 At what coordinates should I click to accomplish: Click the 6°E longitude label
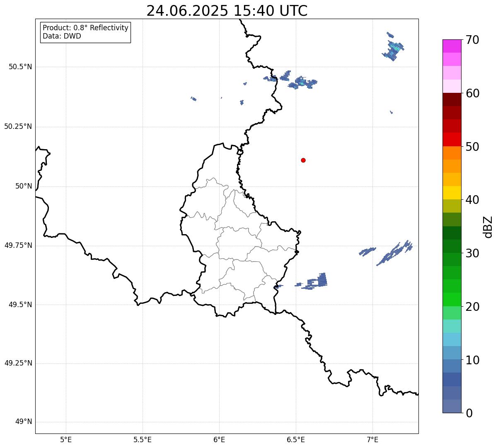point(219,439)
